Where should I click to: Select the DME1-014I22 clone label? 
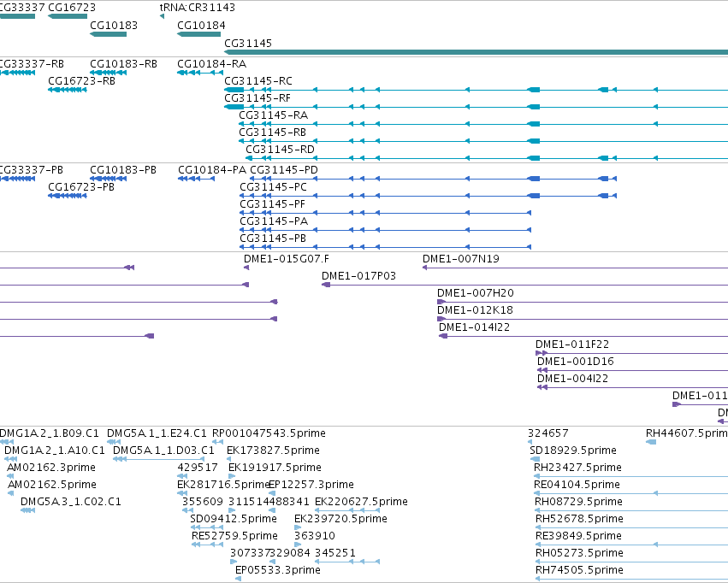[x=475, y=327]
